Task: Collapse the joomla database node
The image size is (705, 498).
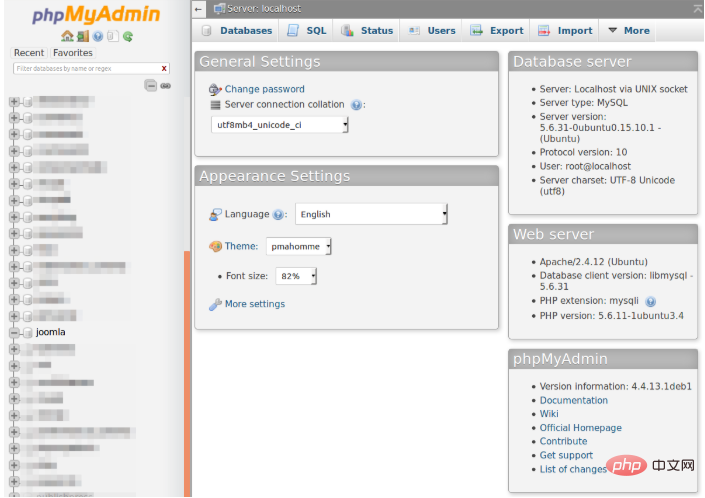Action: click(x=14, y=332)
